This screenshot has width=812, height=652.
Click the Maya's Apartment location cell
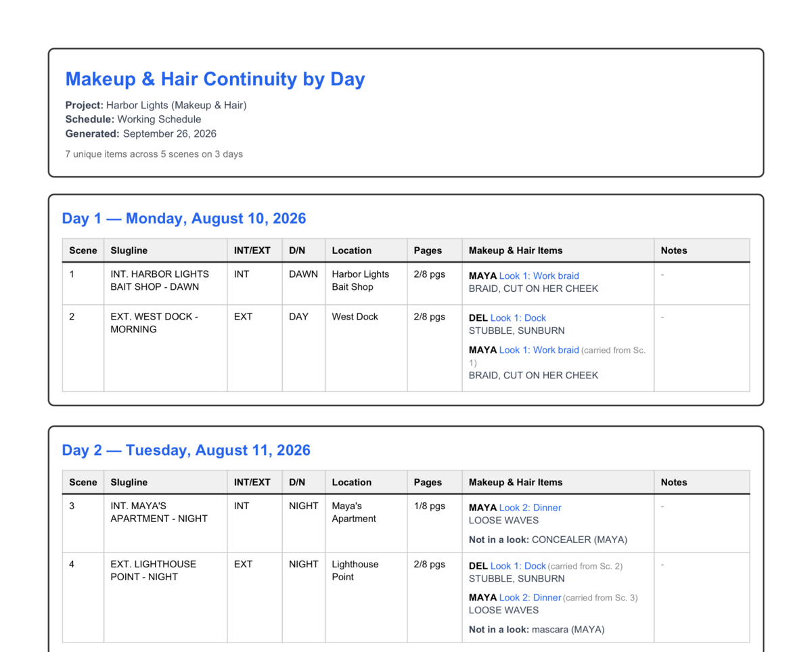[x=366, y=523]
